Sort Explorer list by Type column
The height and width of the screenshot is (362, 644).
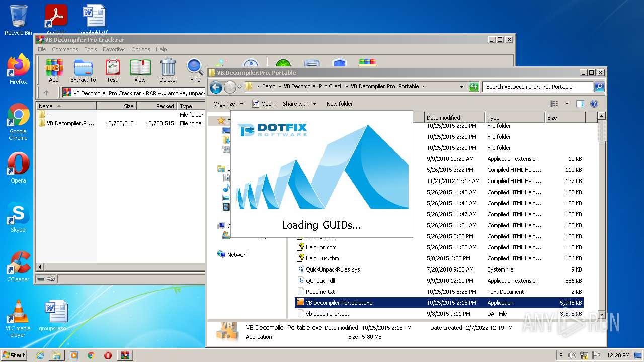coord(515,118)
